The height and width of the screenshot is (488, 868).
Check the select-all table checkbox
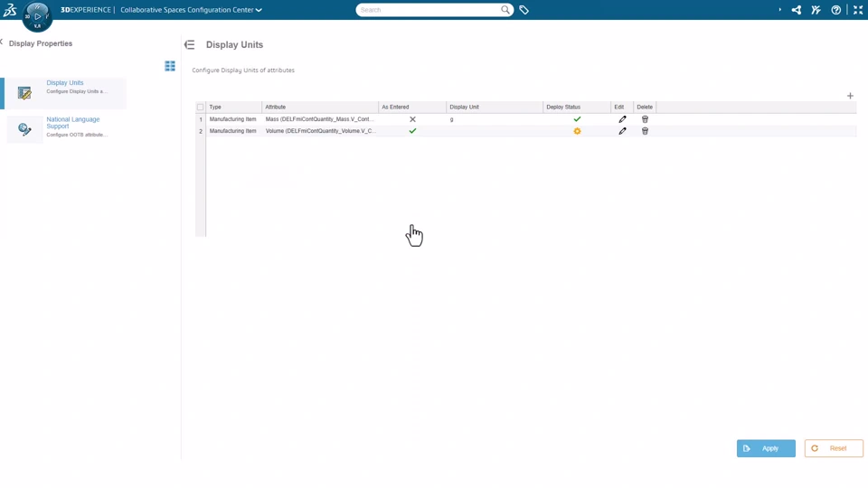pyautogui.click(x=201, y=108)
